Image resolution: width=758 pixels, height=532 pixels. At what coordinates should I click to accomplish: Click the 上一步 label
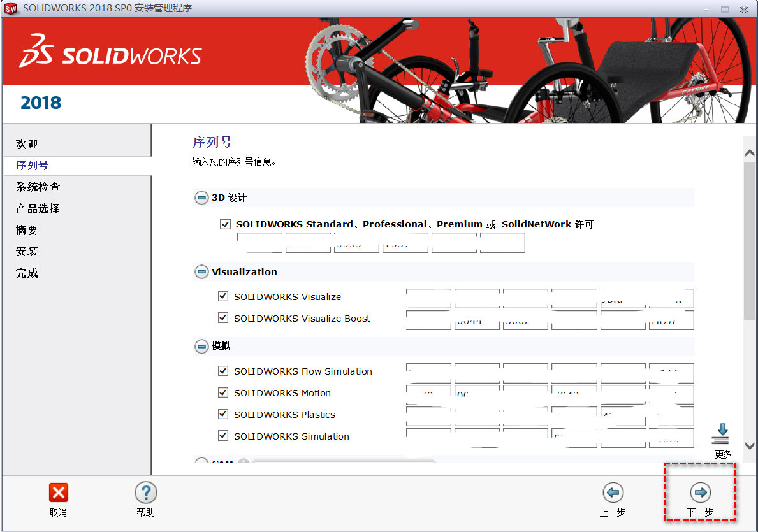(613, 512)
